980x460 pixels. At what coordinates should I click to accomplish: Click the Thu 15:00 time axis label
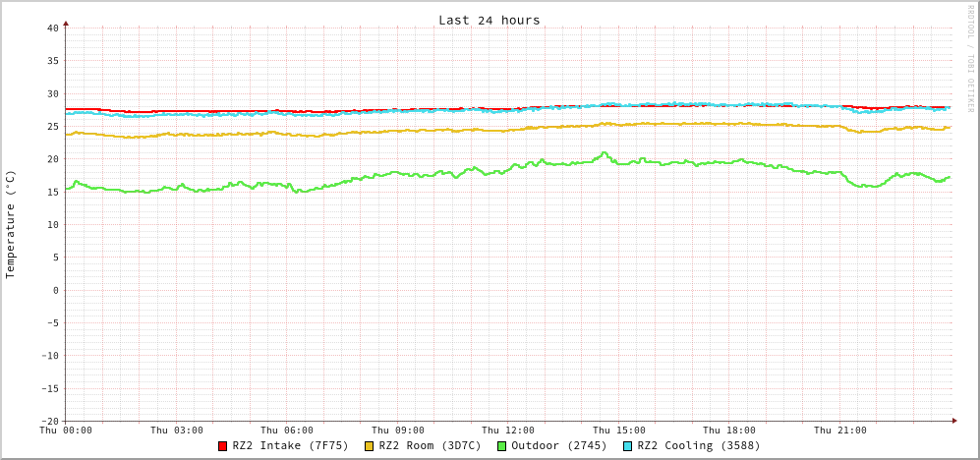click(619, 431)
